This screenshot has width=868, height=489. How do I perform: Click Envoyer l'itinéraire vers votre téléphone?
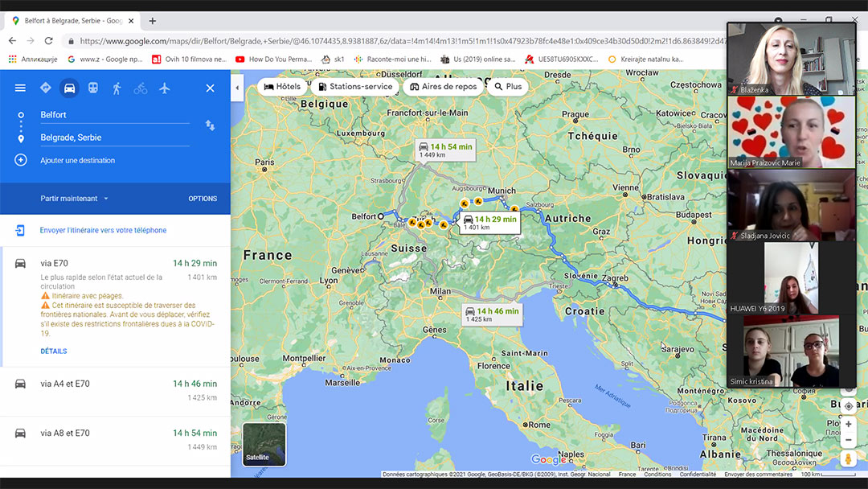pyautogui.click(x=103, y=230)
